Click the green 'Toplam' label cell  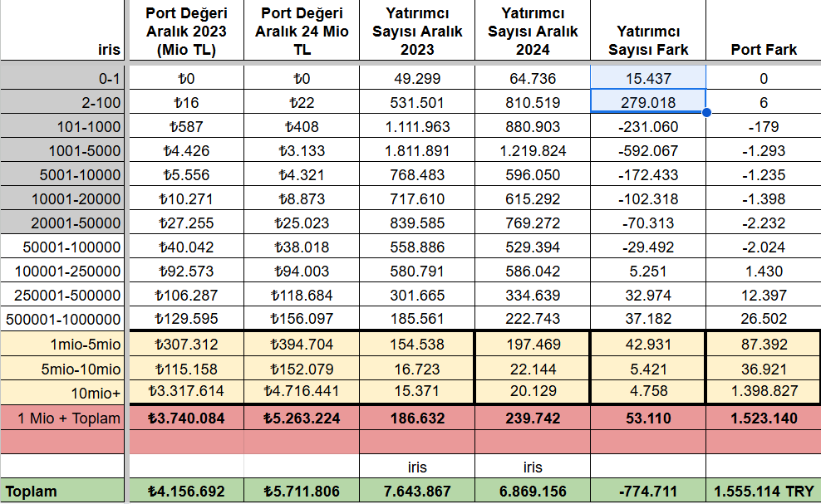(62, 491)
